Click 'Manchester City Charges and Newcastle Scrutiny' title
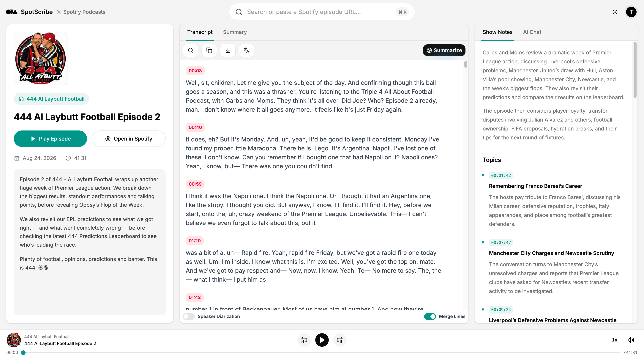644x359 pixels. tap(551, 253)
